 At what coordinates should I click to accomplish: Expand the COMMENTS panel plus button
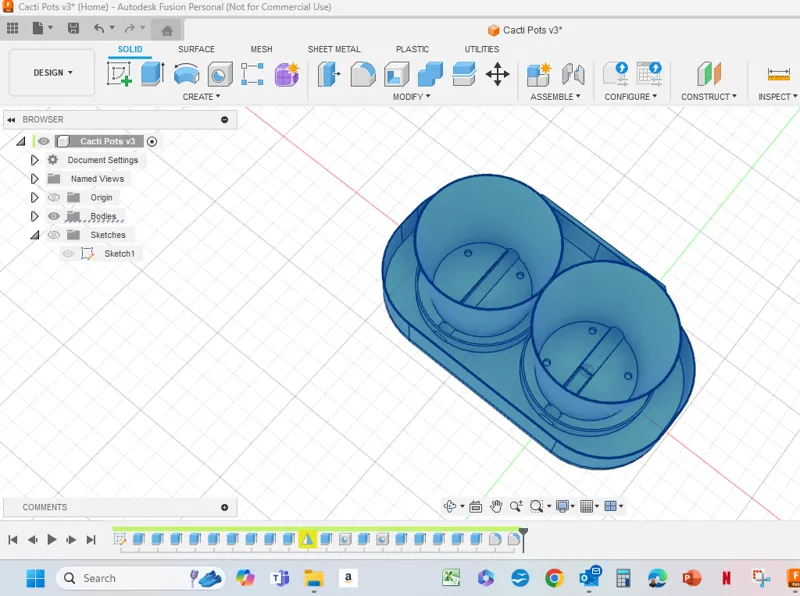(x=224, y=507)
